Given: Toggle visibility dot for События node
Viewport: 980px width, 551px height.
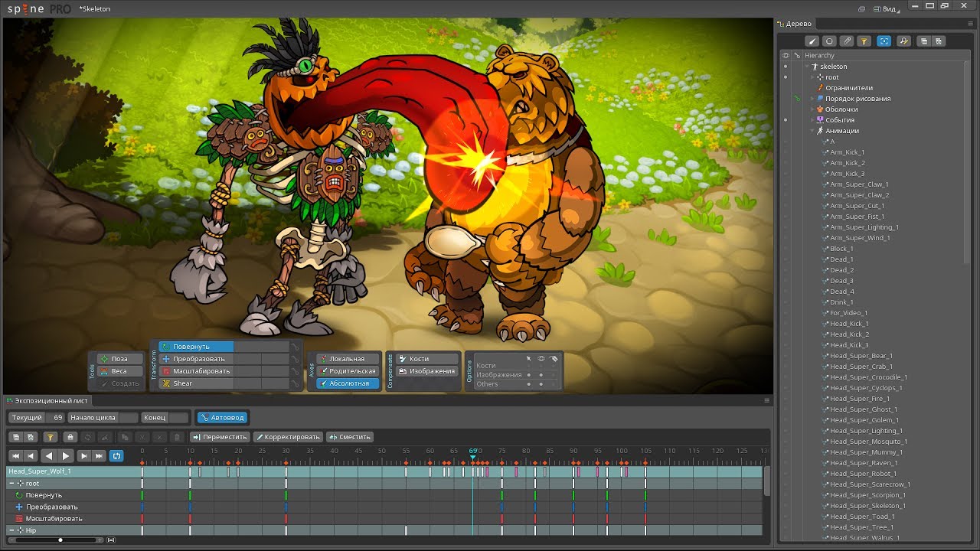Looking at the screenshot, I should pos(786,120).
